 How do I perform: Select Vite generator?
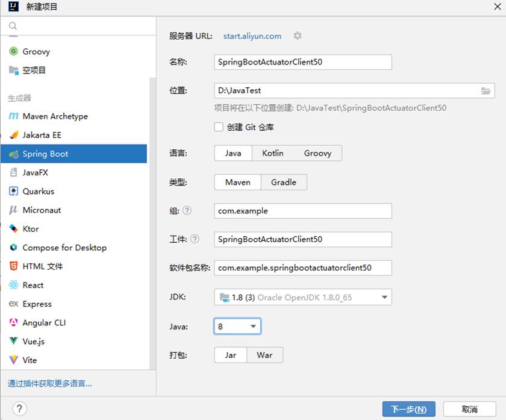[73, 360]
